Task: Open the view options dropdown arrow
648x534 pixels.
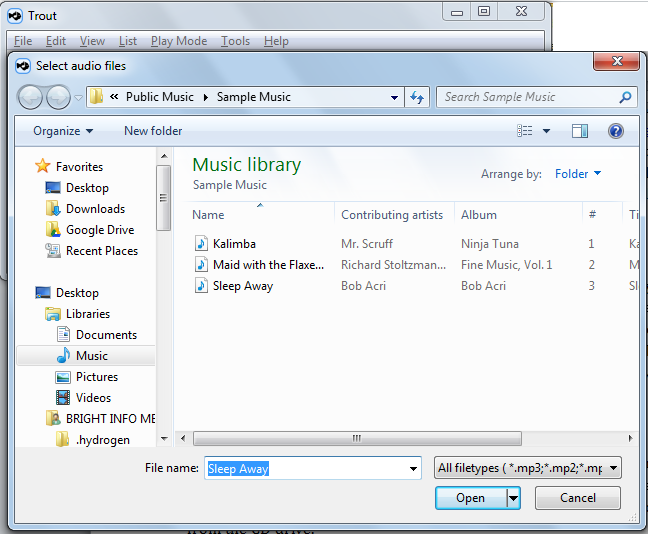Action: point(546,131)
